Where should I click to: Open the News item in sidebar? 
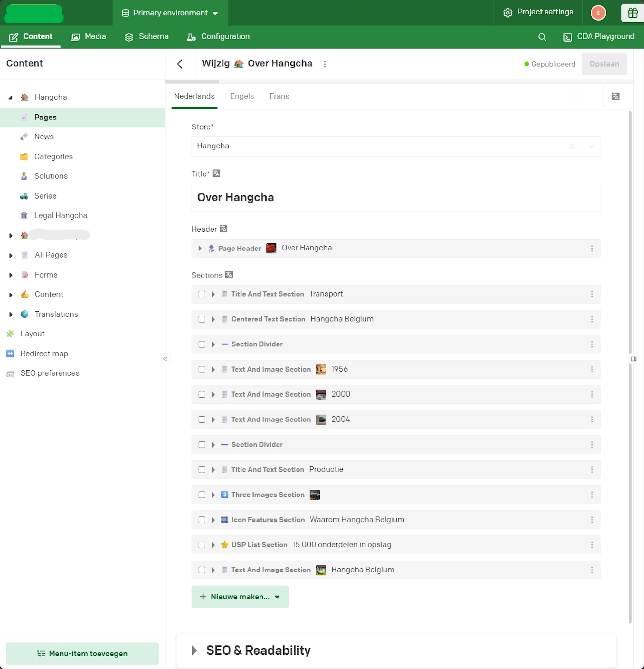44,137
